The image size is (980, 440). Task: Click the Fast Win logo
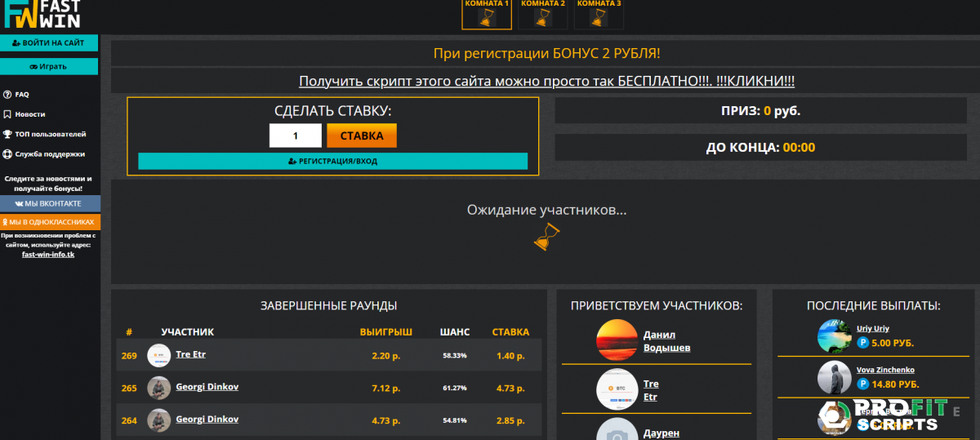tap(41, 15)
